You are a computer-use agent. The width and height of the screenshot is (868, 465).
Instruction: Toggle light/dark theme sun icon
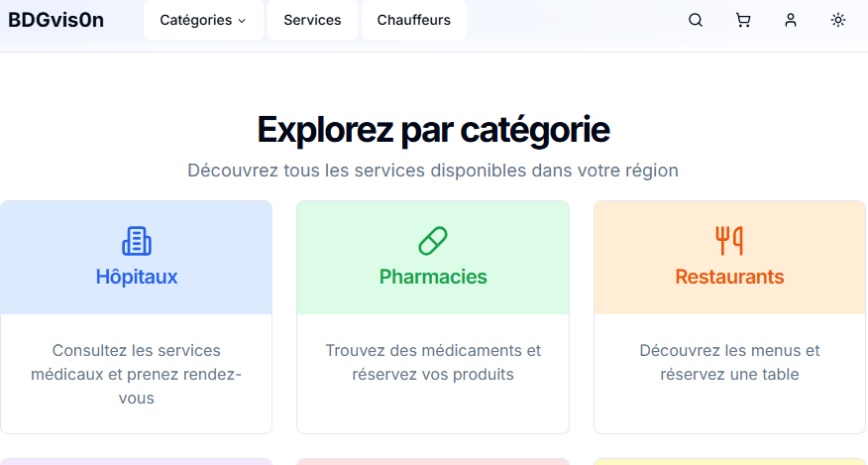point(838,20)
